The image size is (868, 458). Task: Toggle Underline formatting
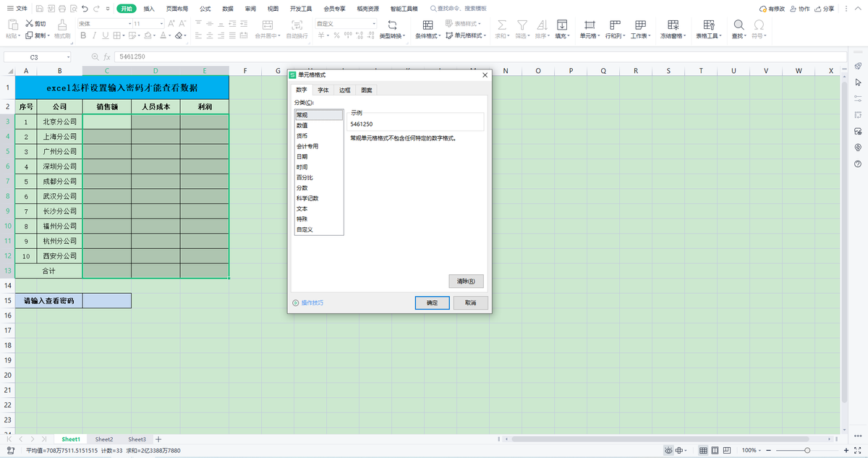[x=105, y=35]
